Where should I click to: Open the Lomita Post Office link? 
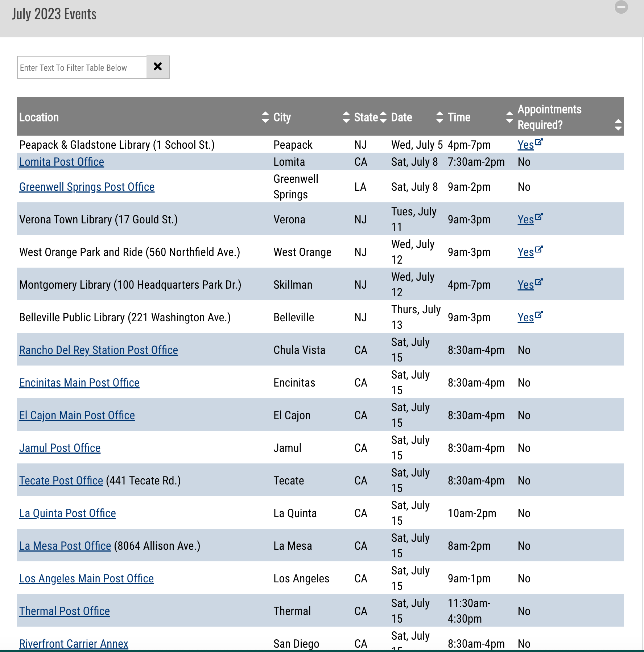coord(61,162)
